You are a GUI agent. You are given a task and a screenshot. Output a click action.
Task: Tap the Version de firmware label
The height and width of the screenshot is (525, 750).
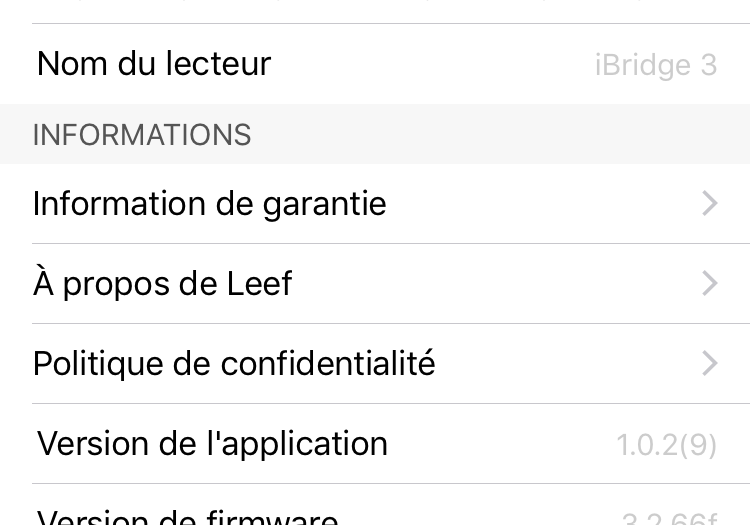[x=187, y=517]
